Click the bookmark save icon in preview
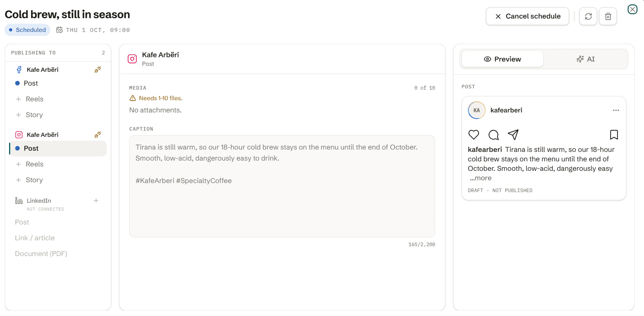Screen dimensions: 644x316 (x=614, y=135)
